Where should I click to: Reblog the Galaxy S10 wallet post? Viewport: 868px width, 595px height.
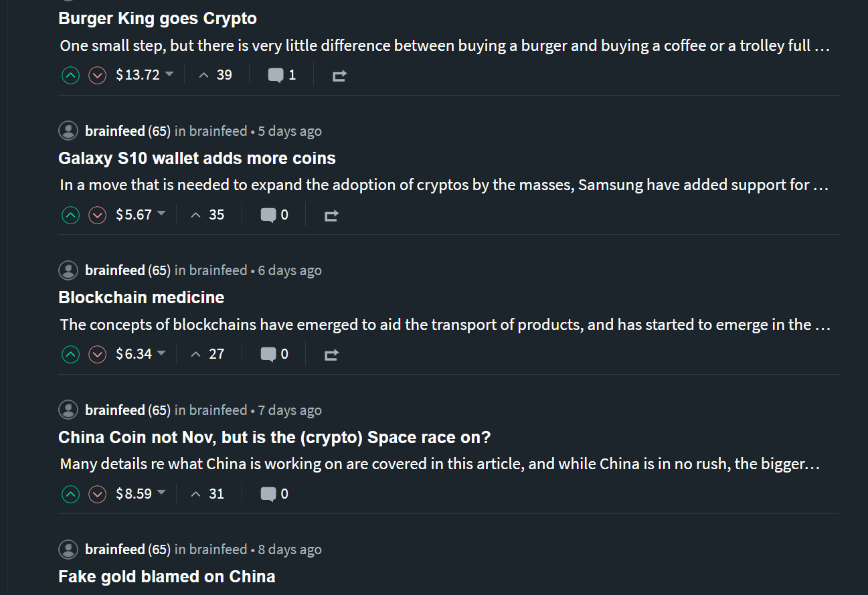(x=331, y=216)
